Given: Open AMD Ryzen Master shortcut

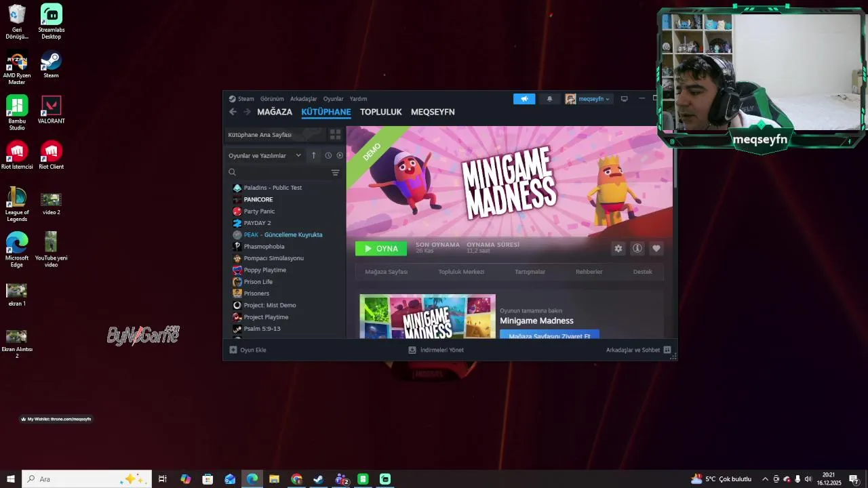Looking at the screenshot, I should [17, 68].
